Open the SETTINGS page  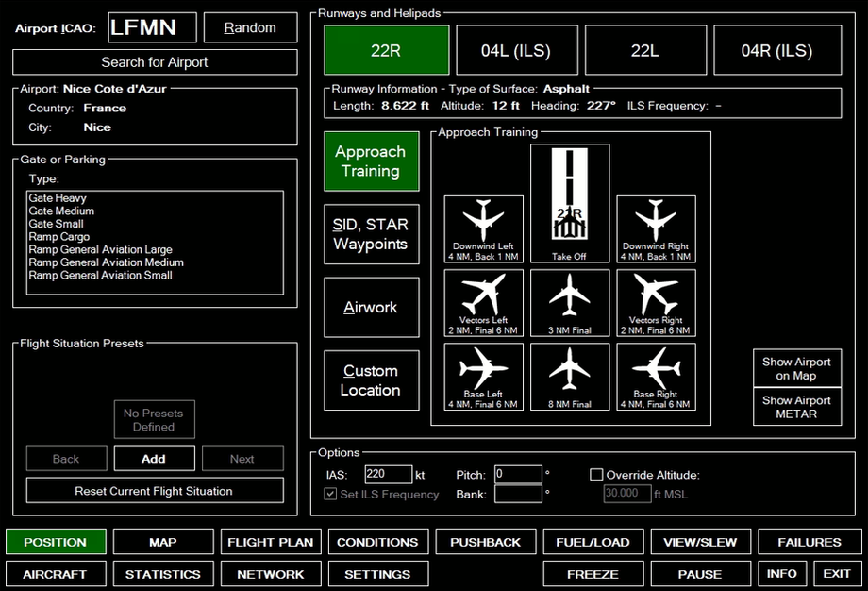(x=378, y=574)
